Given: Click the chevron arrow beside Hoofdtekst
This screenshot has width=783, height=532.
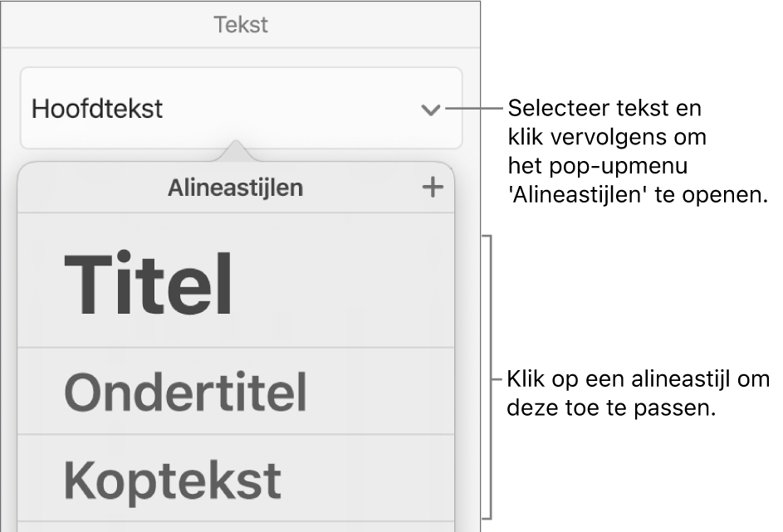Looking at the screenshot, I should tap(431, 110).
